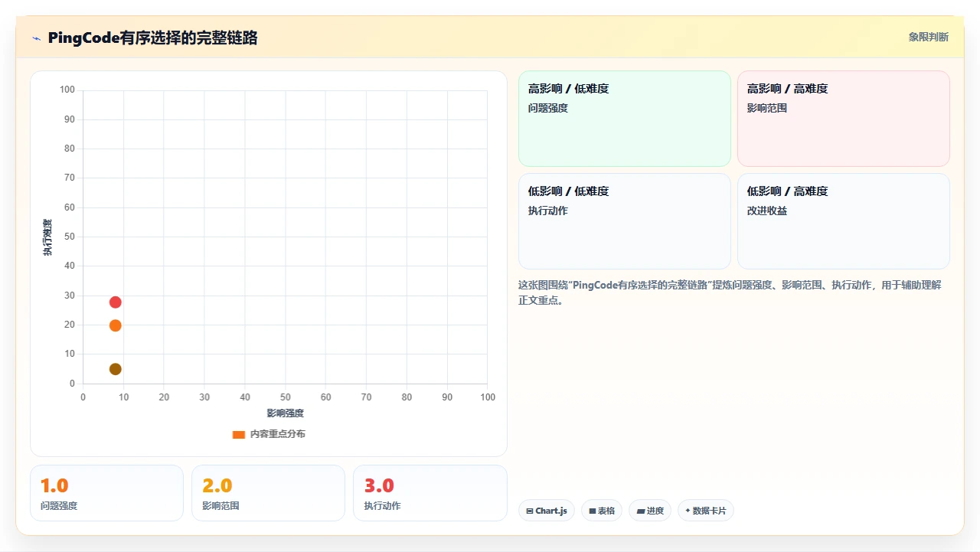Click the 表格 tag chip
980x552 pixels.
click(602, 511)
